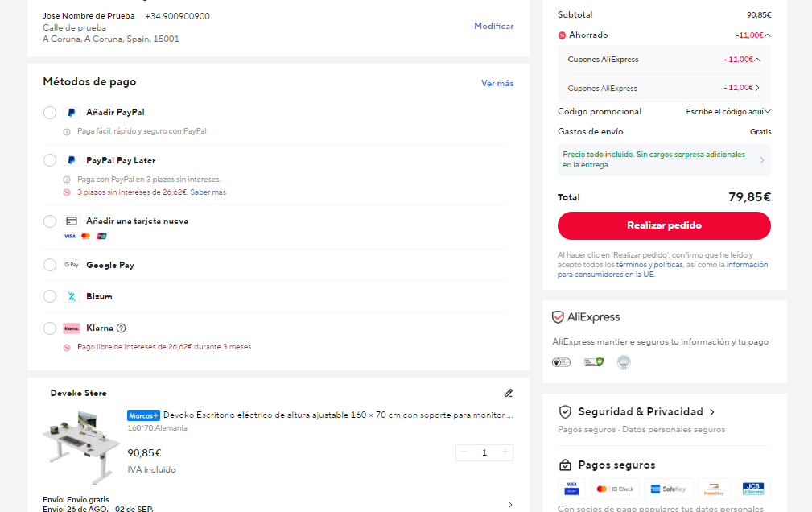812x512 pixels.
Task: Open the Precio todo incluido info arrow
Action: click(762, 160)
